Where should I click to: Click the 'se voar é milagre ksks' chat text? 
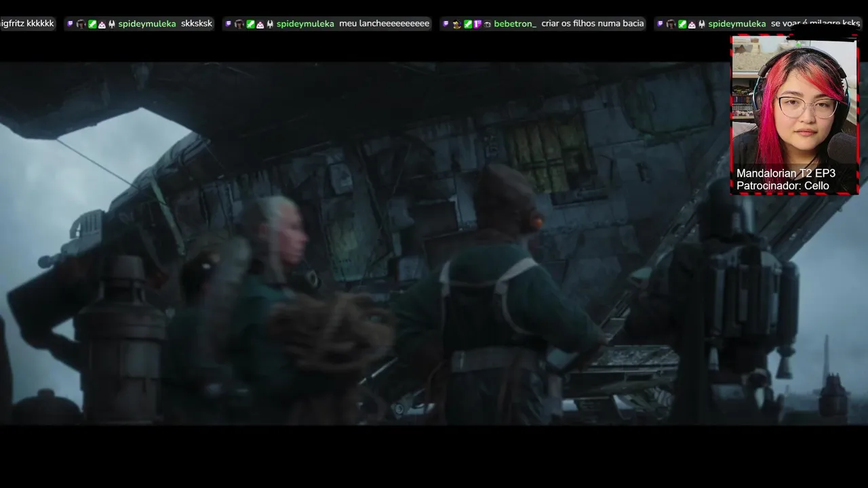pyautogui.click(x=816, y=24)
